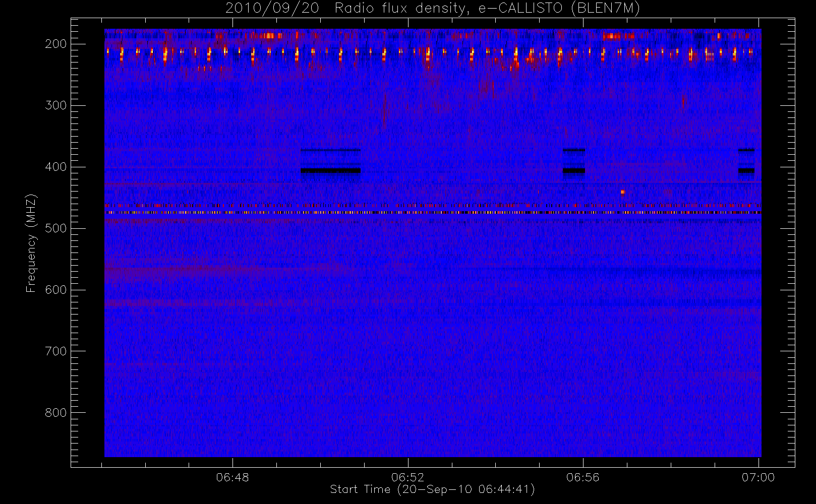Click the 'Frequency (MHz)' axis label
816x504 pixels.
(31, 243)
